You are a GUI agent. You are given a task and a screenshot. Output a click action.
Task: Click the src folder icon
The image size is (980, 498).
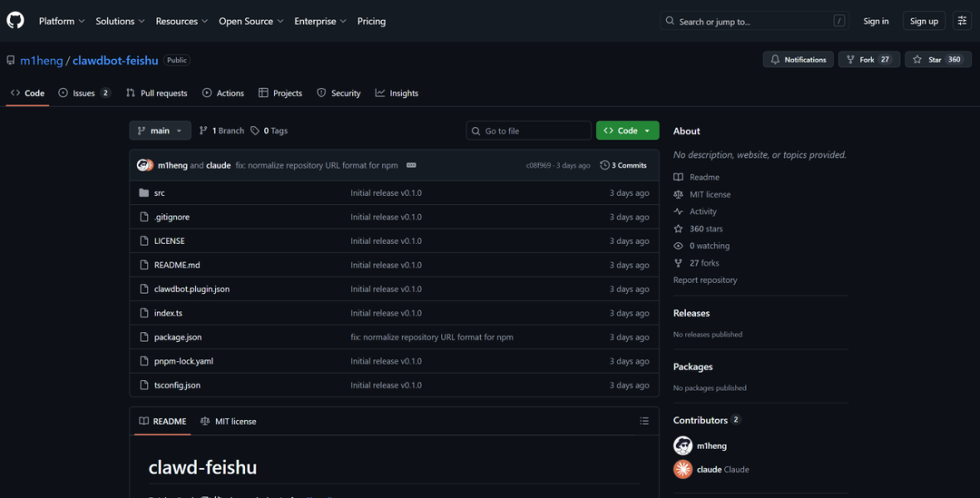click(143, 193)
